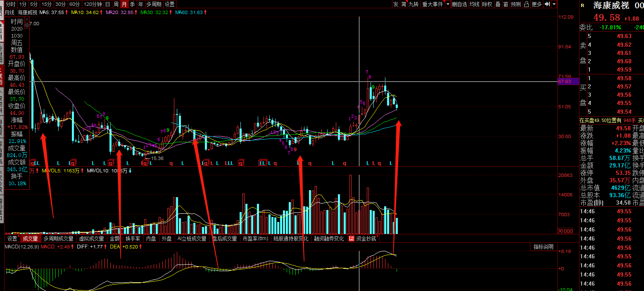Image resolution: width=644 pixels, height=291 pixels.
Task: Switch to 周 weekly period tab
Action: (x=116, y=4)
